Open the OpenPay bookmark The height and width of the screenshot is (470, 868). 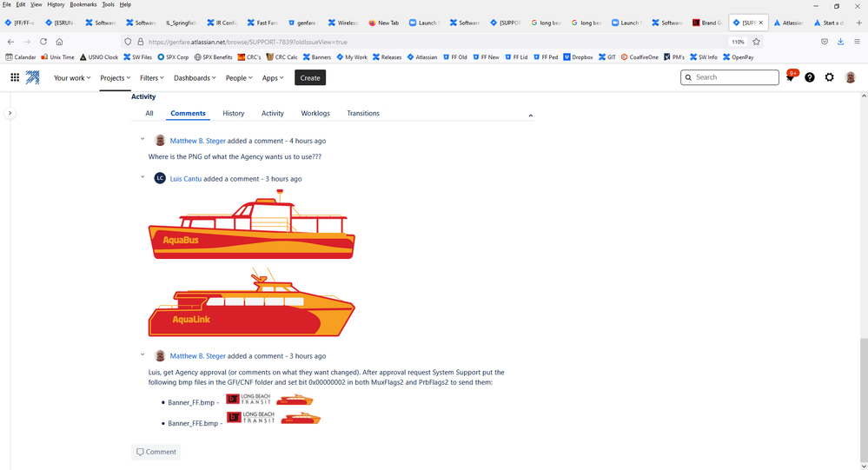pyautogui.click(x=739, y=57)
